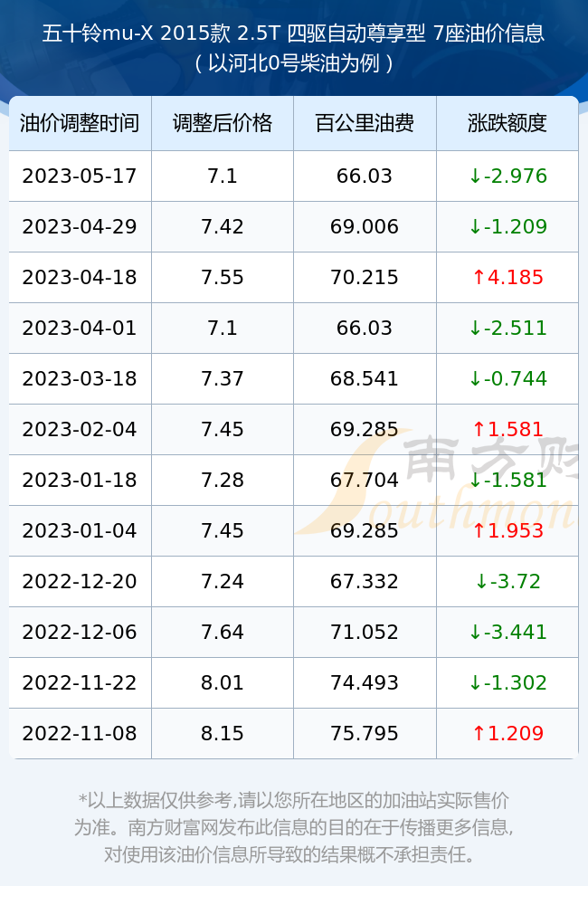Click the green down arrow beside -2.976
The height and width of the screenshot is (905, 588).
pos(475,176)
